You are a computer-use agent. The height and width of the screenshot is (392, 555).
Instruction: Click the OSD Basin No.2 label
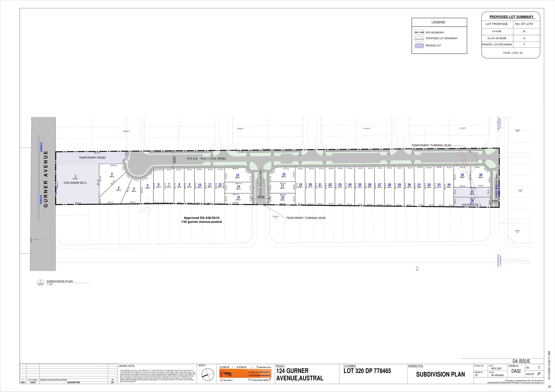pos(75,183)
